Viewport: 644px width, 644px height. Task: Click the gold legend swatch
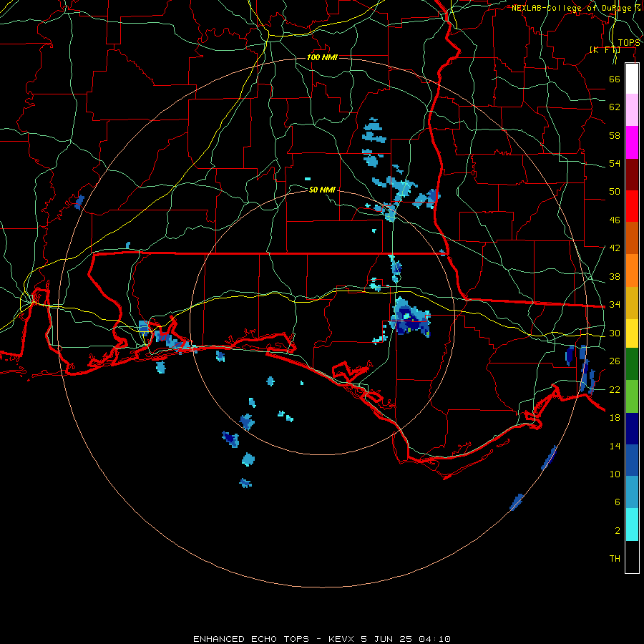coord(632,303)
